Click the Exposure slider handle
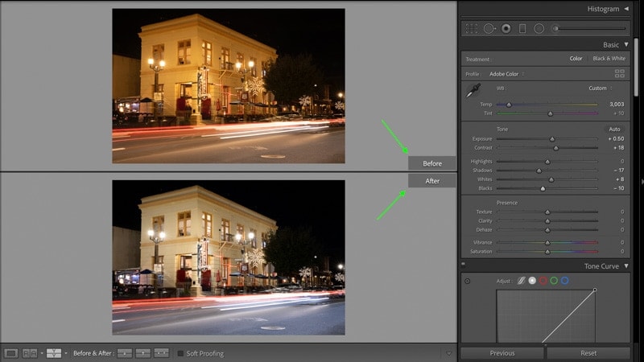 (x=552, y=138)
